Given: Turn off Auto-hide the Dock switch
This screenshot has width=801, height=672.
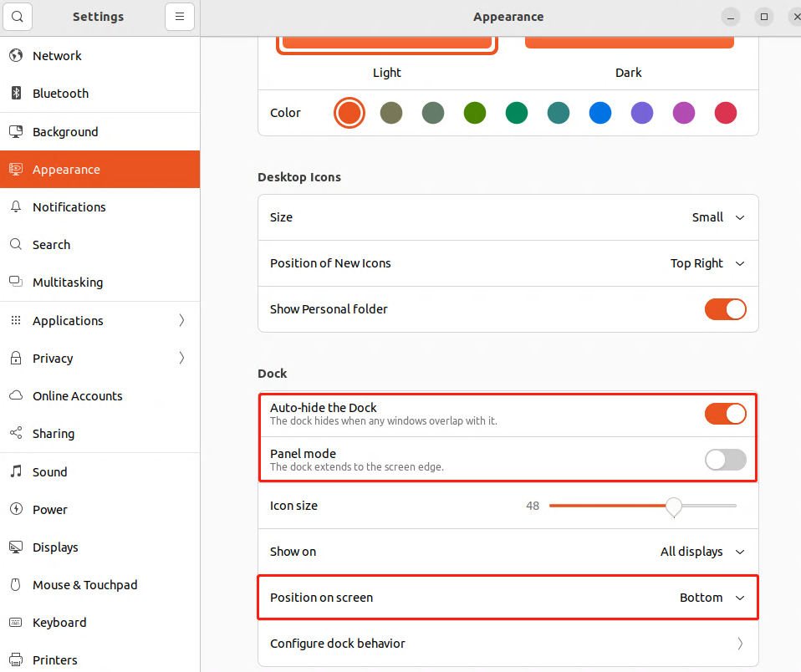Looking at the screenshot, I should (x=726, y=414).
